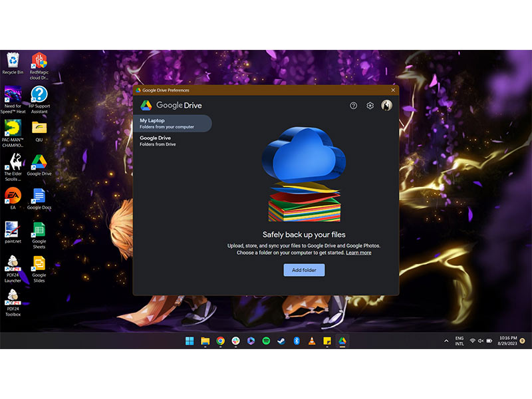Open the Need for Speed Heat shortcut
Viewport: 532px width, 399px height.
13,100
